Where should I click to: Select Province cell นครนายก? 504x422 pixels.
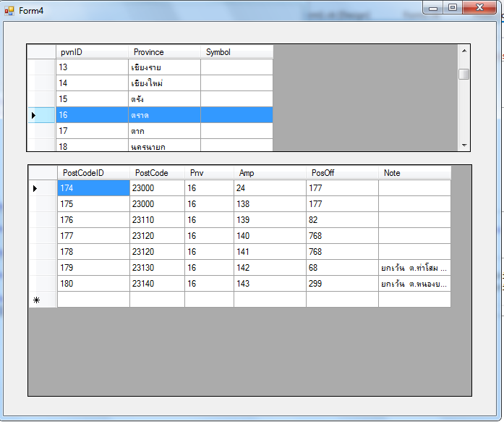coord(164,145)
